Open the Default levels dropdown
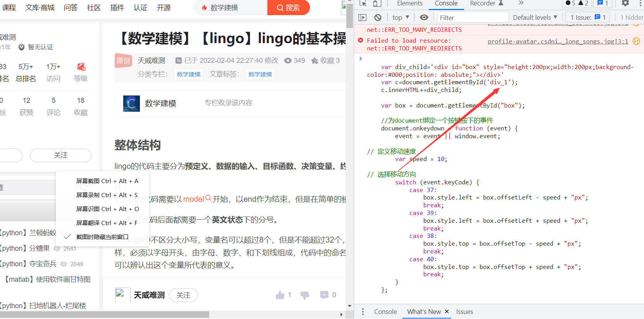The height and width of the screenshot is (319, 644). (535, 17)
